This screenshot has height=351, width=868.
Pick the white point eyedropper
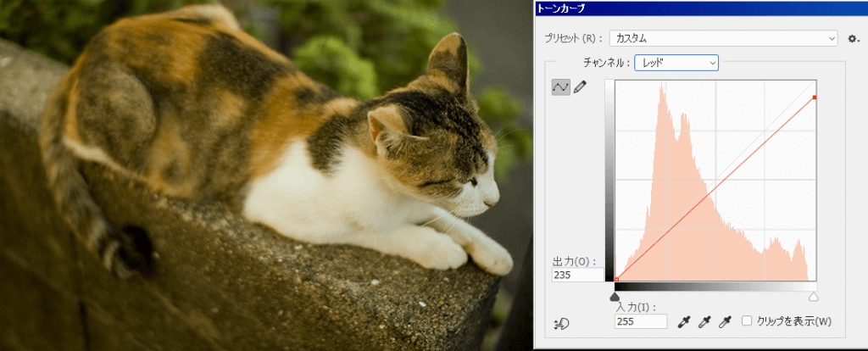pos(725,321)
